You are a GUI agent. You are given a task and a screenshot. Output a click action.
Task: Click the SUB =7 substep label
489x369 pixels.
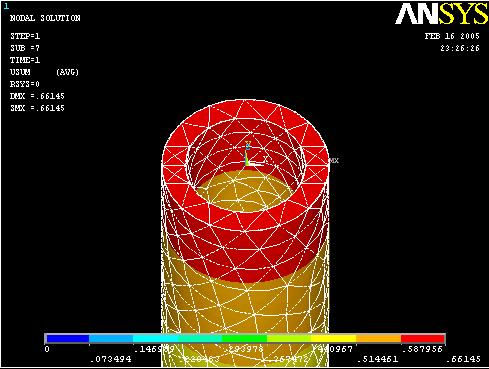pos(25,48)
